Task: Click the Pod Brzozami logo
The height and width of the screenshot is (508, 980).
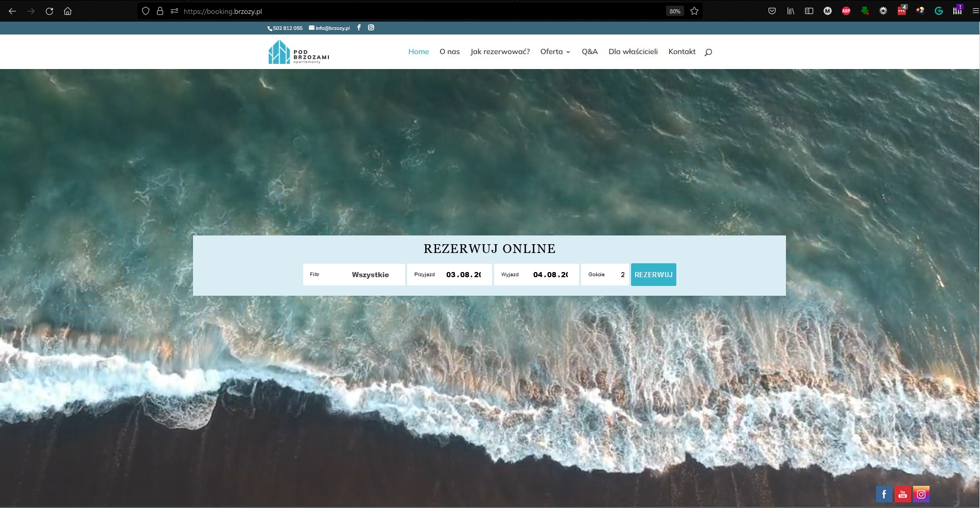Action: pyautogui.click(x=299, y=52)
